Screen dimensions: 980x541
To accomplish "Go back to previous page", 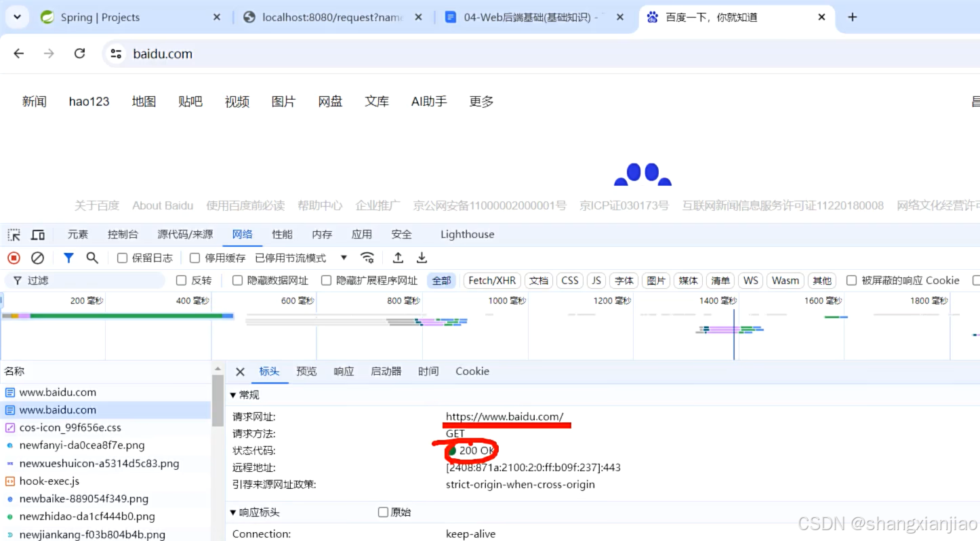I will point(19,54).
